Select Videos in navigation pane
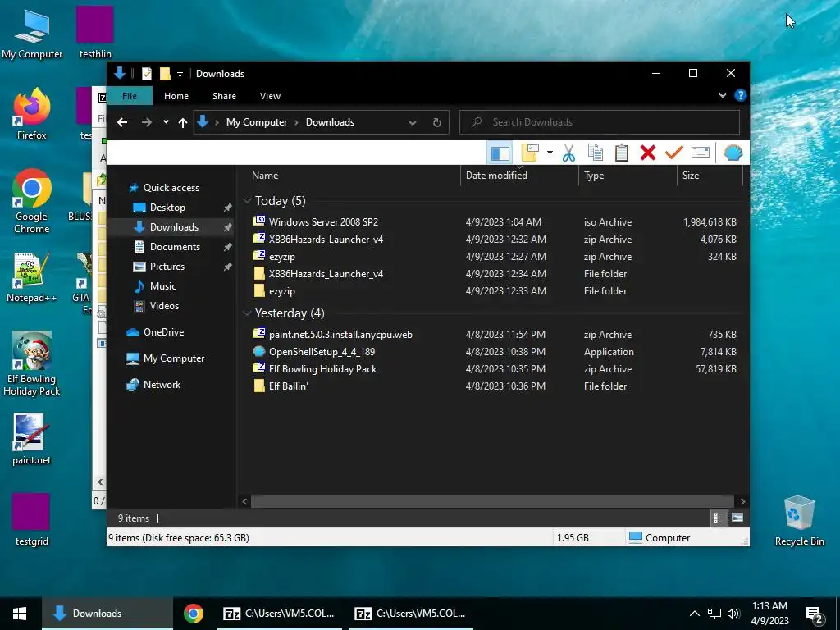Viewport: 840px width, 630px height. (164, 306)
